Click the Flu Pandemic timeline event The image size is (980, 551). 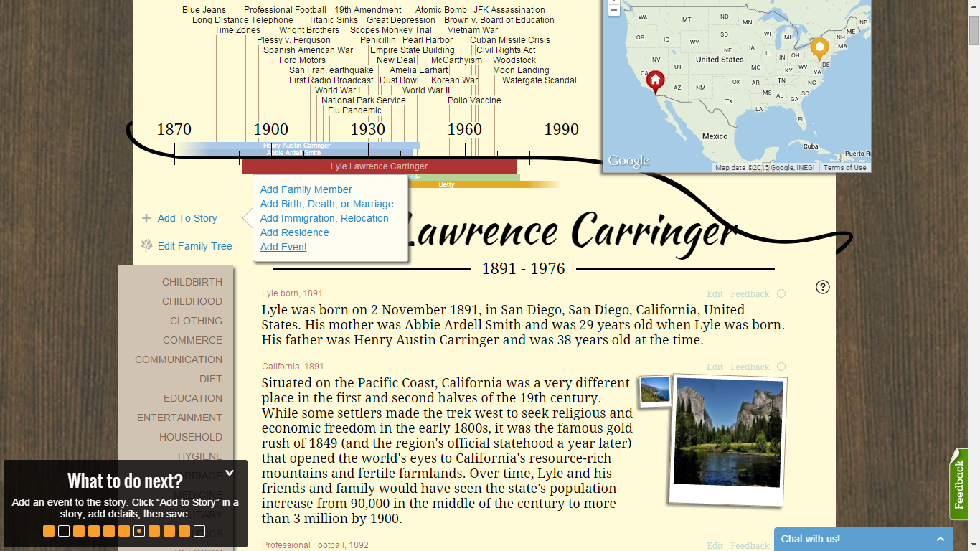354,110
